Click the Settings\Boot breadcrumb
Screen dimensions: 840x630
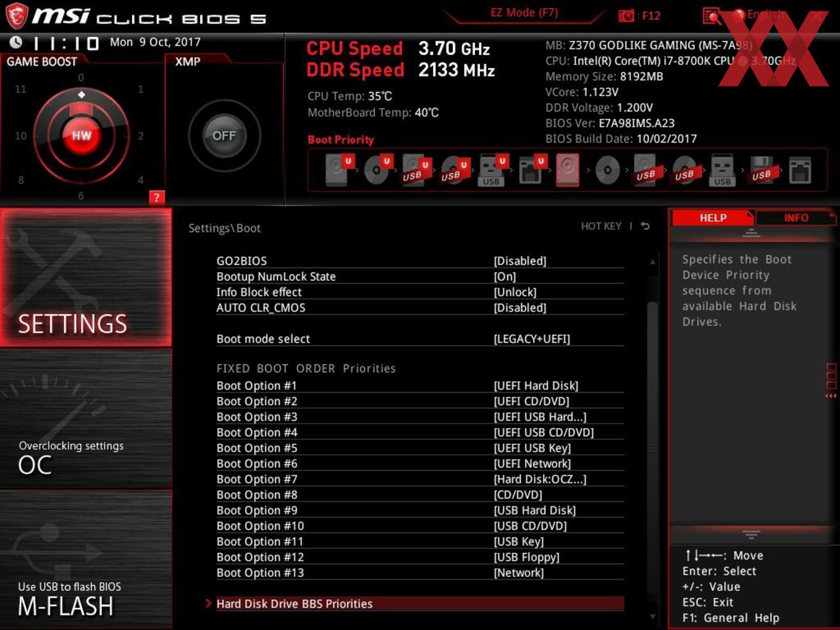click(x=224, y=228)
